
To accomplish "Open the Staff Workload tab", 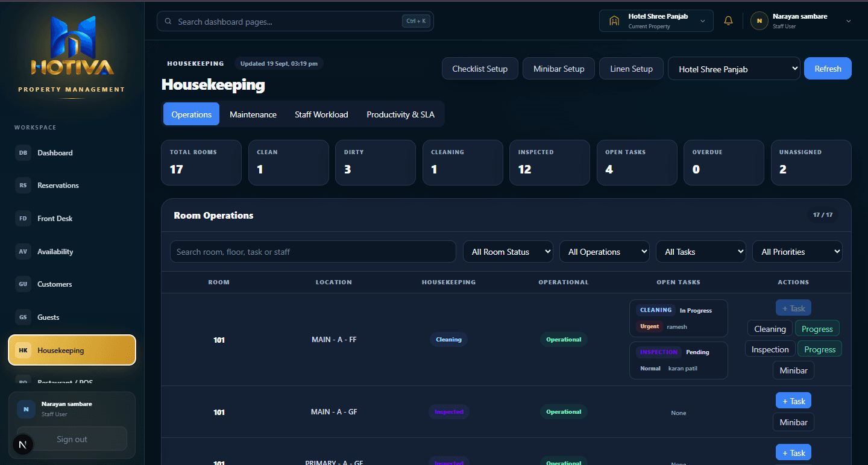I will coord(321,114).
